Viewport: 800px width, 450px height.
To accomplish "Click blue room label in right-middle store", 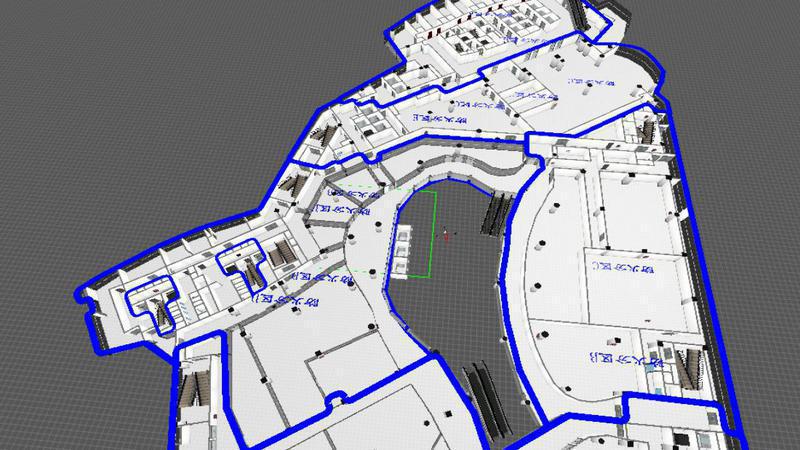I will click(x=620, y=269).
